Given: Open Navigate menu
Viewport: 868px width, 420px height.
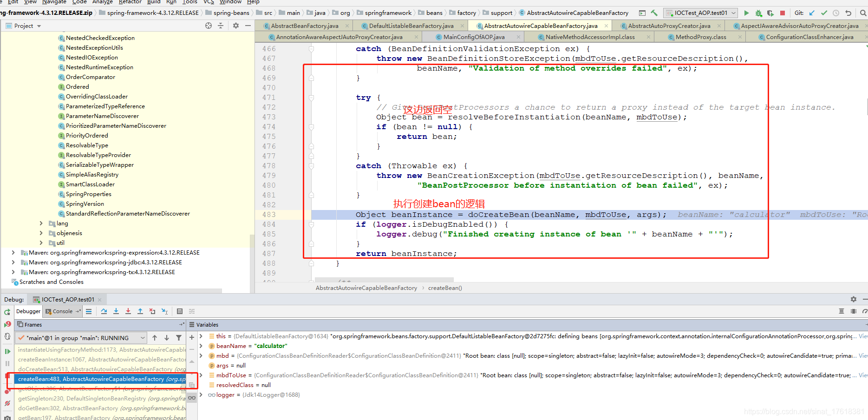Looking at the screenshot, I should (x=54, y=2).
